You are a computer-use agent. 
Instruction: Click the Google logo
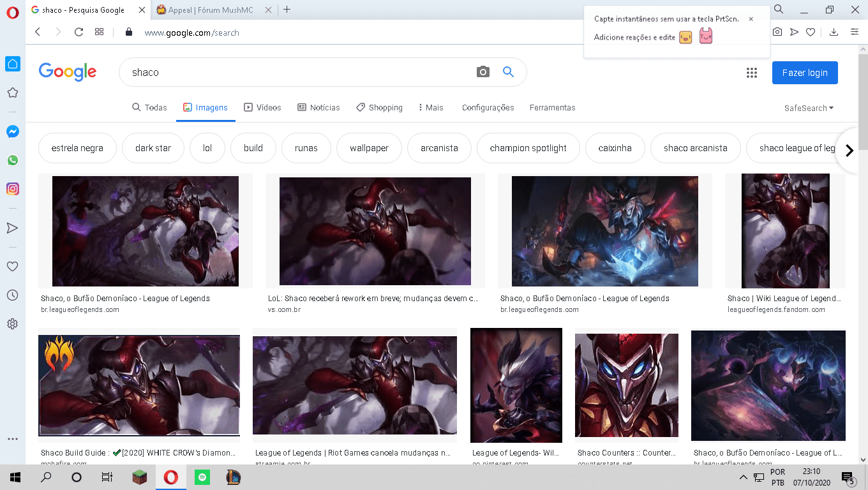pos(68,72)
